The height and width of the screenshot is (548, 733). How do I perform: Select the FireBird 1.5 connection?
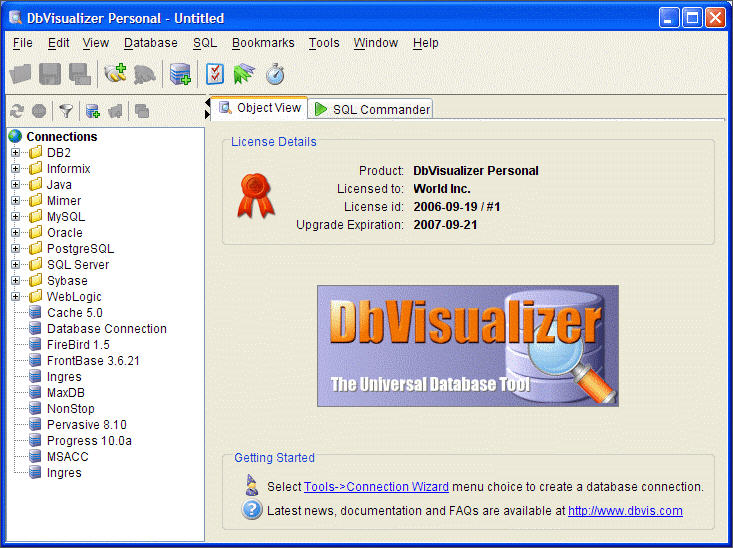(79, 345)
